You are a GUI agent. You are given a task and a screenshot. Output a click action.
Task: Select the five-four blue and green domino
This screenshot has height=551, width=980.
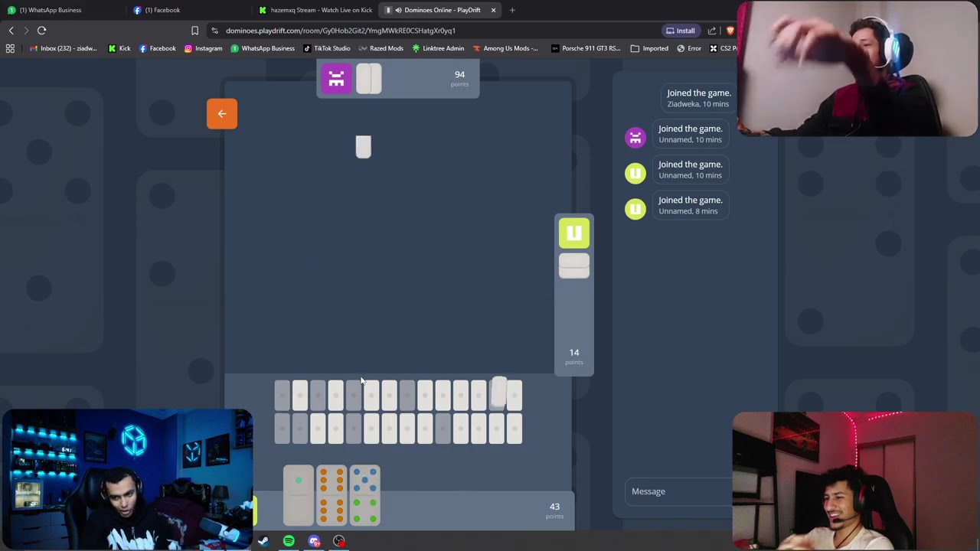coord(364,495)
